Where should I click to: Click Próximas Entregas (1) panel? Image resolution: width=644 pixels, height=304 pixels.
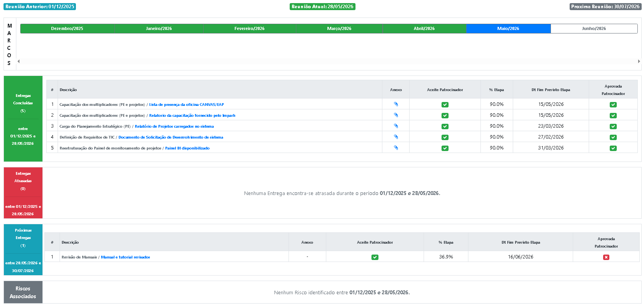(23, 250)
